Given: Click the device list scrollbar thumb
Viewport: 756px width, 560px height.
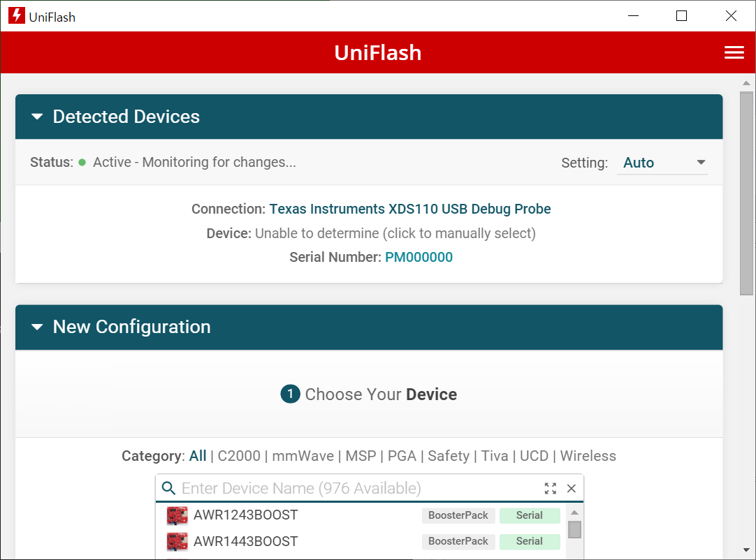Looking at the screenshot, I should (x=574, y=529).
